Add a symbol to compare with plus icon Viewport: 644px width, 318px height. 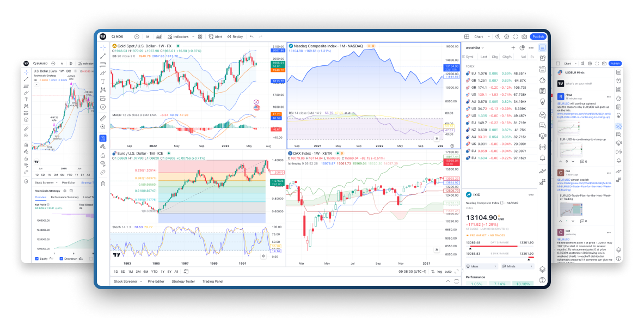pyautogui.click(x=137, y=36)
